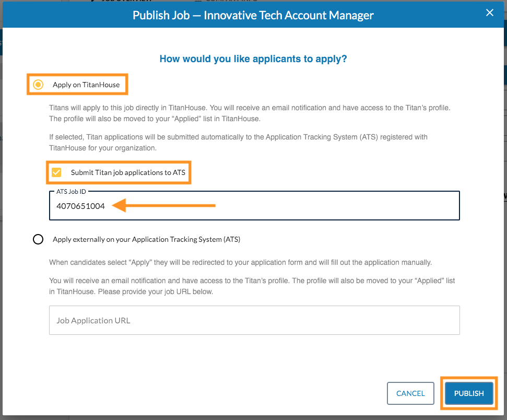Click the small "ATS Job ID" field label
Viewport: 507px width, 420px height.
coord(71,192)
